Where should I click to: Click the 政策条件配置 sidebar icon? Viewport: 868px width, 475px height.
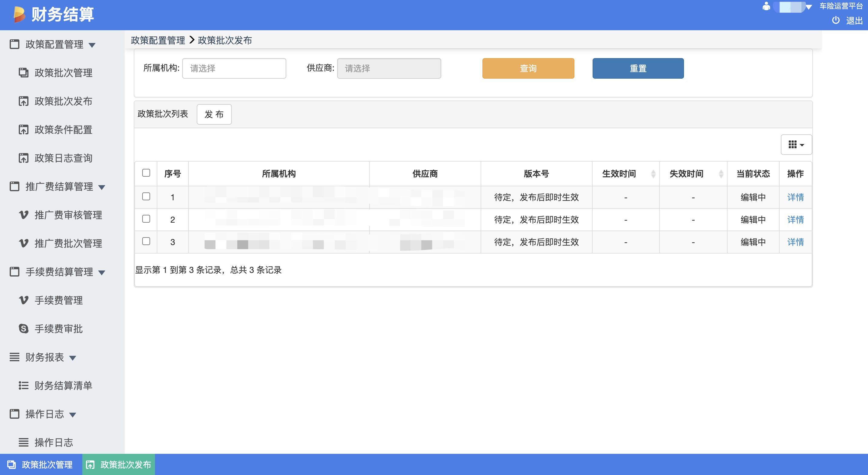(23, 129)
